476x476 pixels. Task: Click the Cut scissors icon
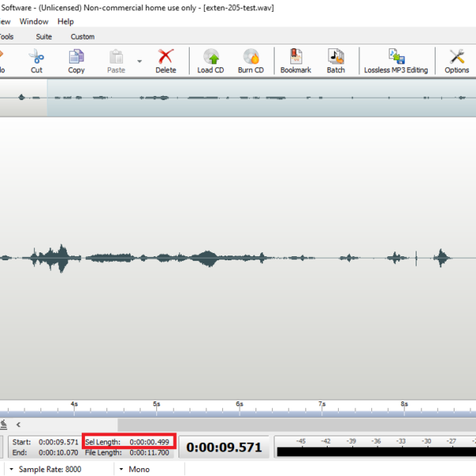[x=36, y=57]
